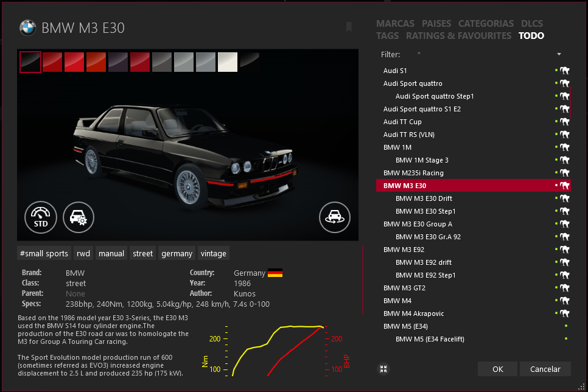
Task: Click in the Filter text field
Action: pos(481,54)
